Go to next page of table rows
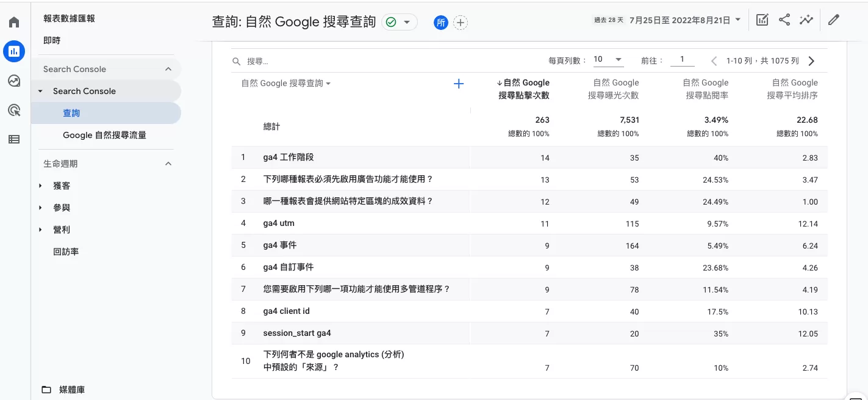 pyautogui.click(x=811, y=61)
